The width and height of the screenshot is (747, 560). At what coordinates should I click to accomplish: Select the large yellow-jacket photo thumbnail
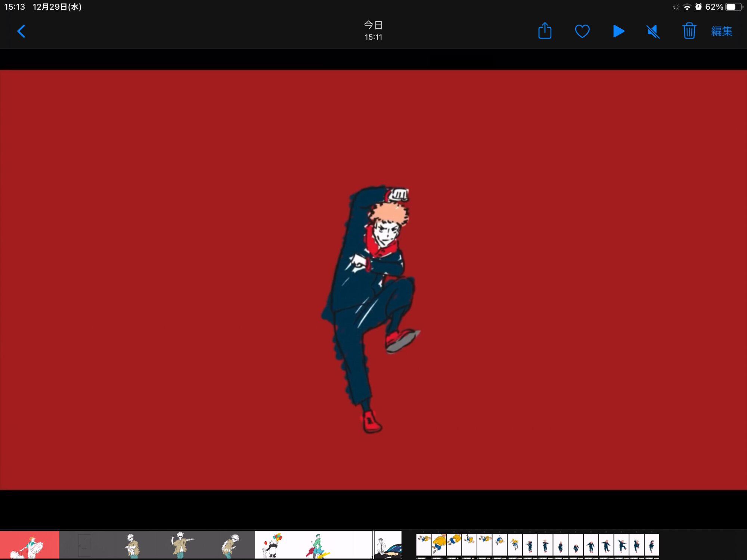click(x=439, y=544)
